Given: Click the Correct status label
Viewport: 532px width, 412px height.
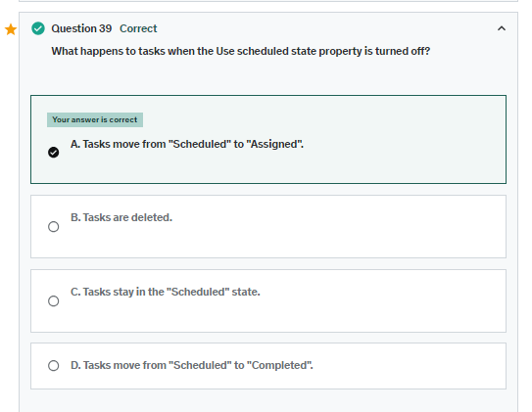Looking at the screenshot, I should (x=138, y=28).
